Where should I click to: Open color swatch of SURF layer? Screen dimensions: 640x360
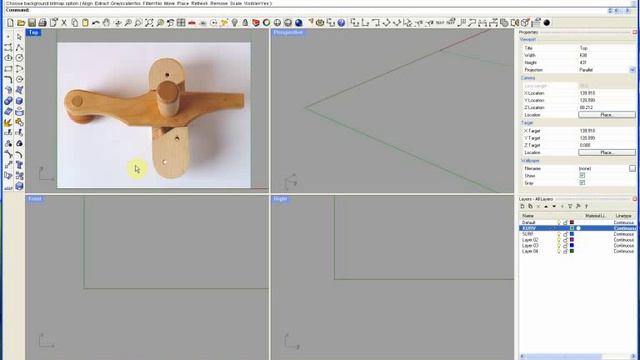[x=572, y=234]
